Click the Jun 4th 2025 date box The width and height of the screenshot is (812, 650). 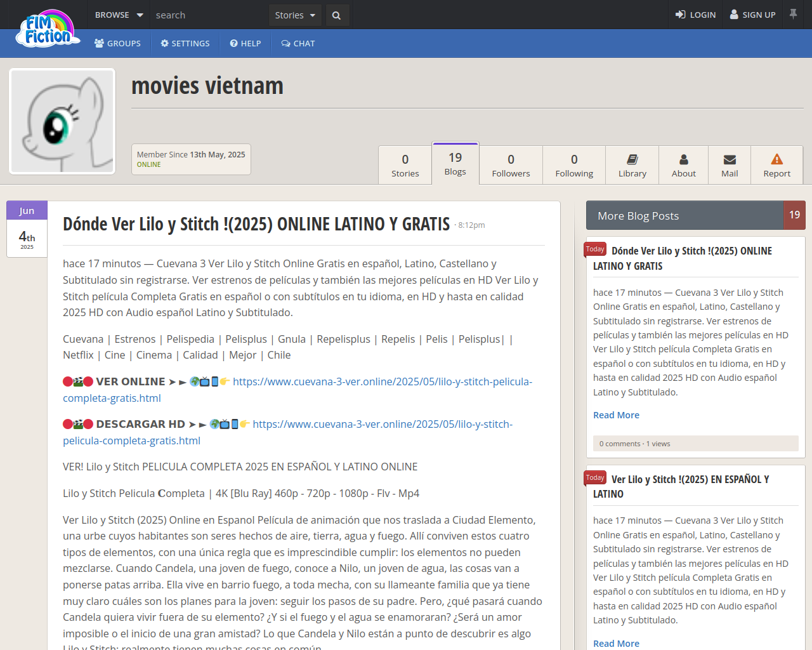coord(27,229)
